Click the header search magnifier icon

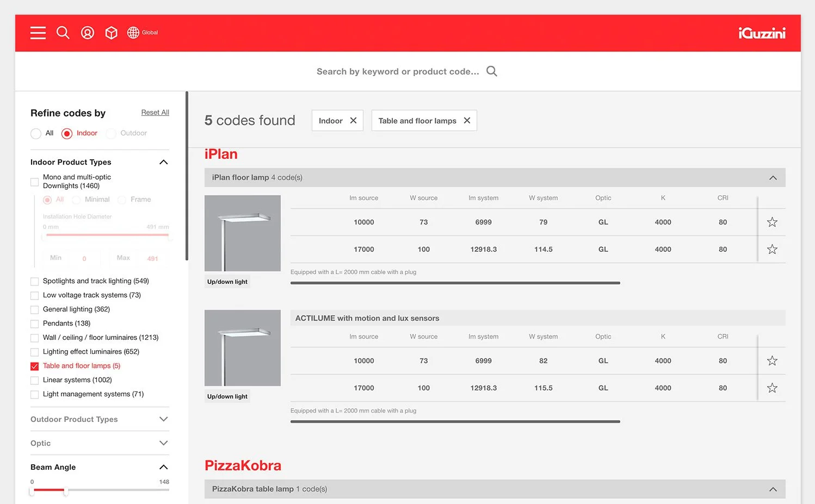pyautogui.click(x=63, y=33)
